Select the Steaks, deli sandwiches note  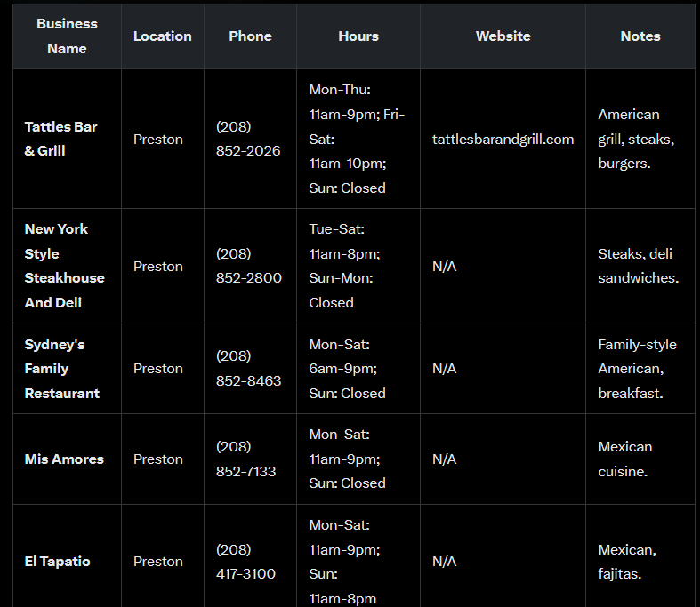click(639, 266)
